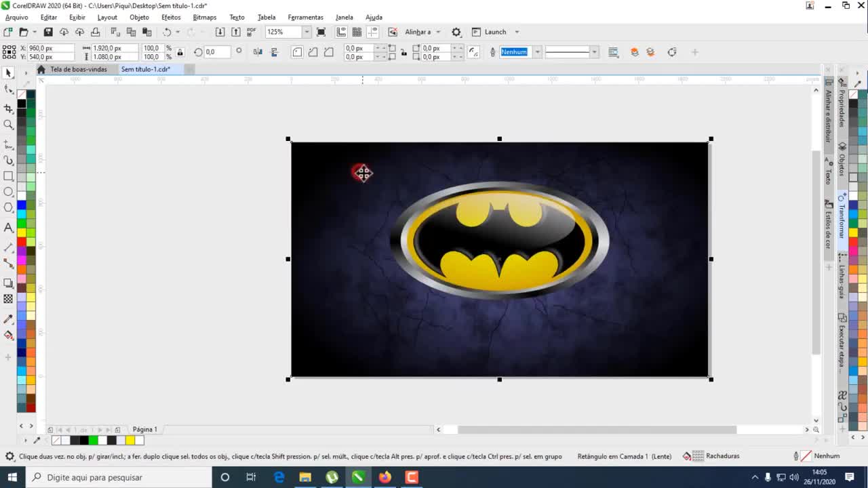
Task: Click the To Front of Layer icon
Action: [634, 52]
